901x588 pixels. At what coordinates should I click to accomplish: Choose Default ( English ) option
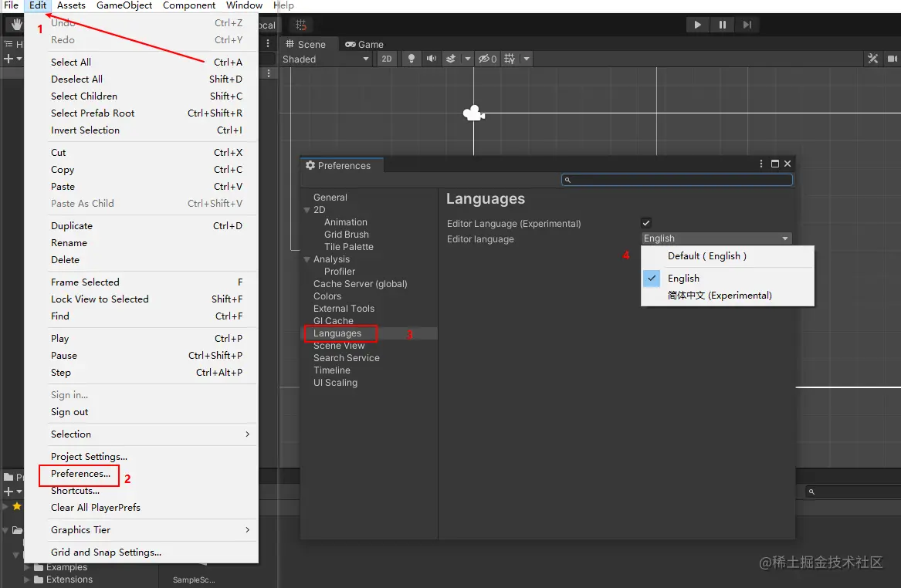point(727,256)
